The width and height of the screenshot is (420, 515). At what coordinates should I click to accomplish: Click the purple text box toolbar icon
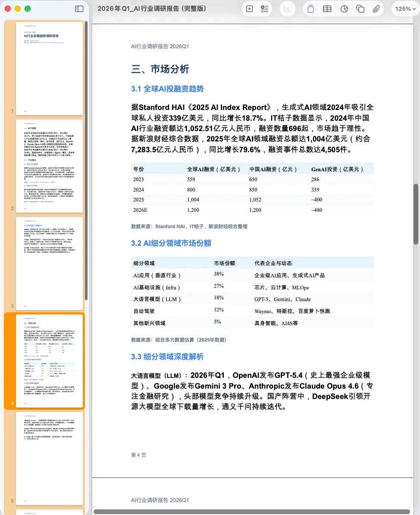[x=310, y=9]
